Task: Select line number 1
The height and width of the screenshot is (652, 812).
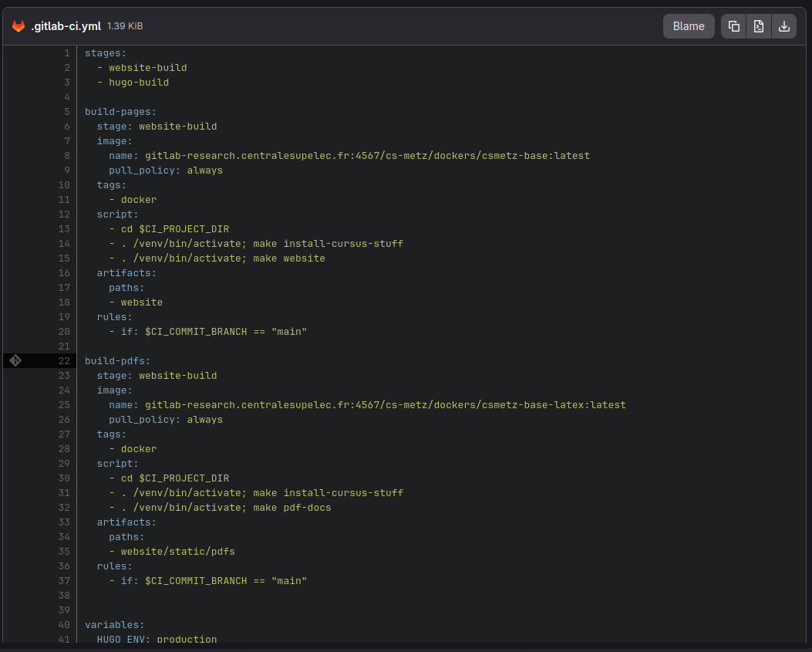Action: coord(67,53)
